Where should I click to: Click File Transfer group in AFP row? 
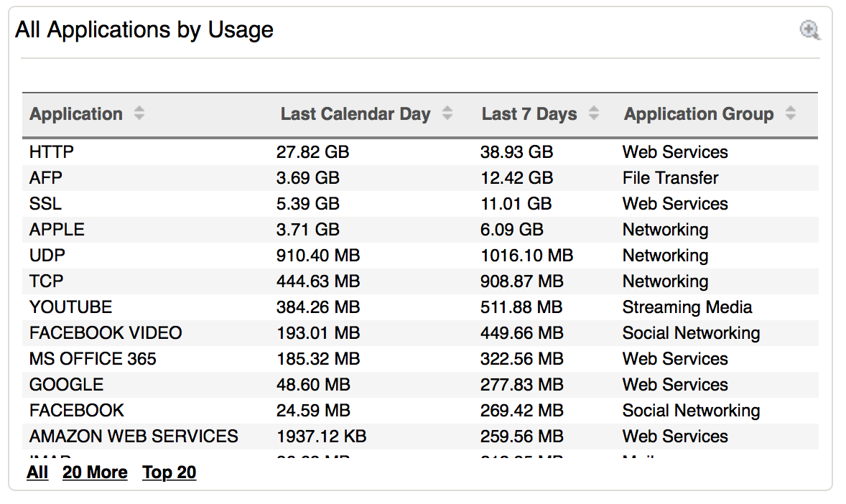[671, 178]
